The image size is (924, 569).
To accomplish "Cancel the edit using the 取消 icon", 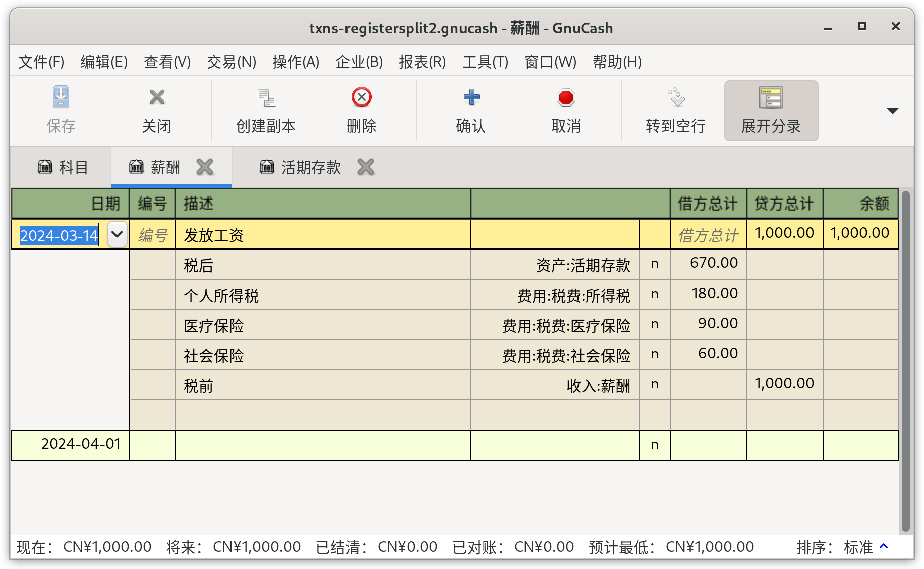I will (x=566, y=97).
